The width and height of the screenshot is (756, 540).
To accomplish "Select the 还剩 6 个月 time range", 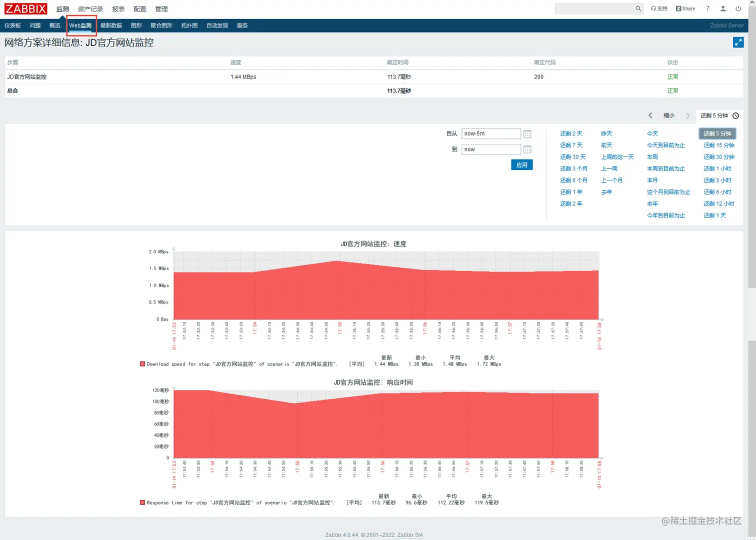I will point(573,180).
